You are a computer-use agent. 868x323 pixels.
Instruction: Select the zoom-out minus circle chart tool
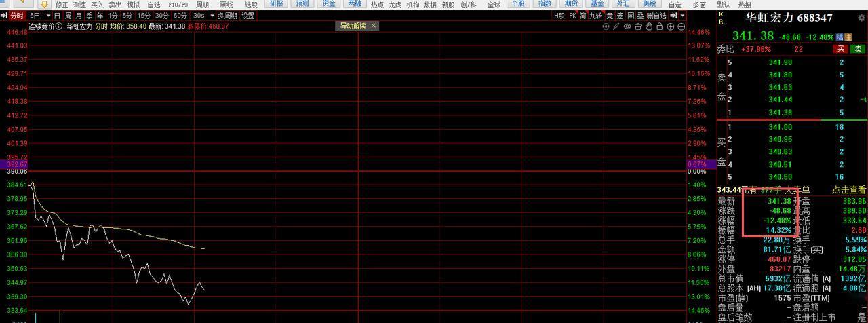click(681, 27)
